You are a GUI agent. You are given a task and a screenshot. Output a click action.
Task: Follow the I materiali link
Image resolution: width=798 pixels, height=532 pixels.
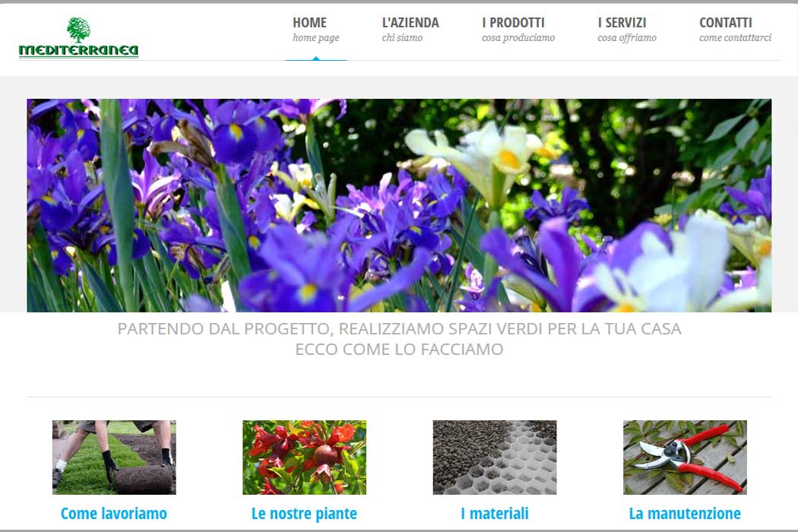point(495,514)
